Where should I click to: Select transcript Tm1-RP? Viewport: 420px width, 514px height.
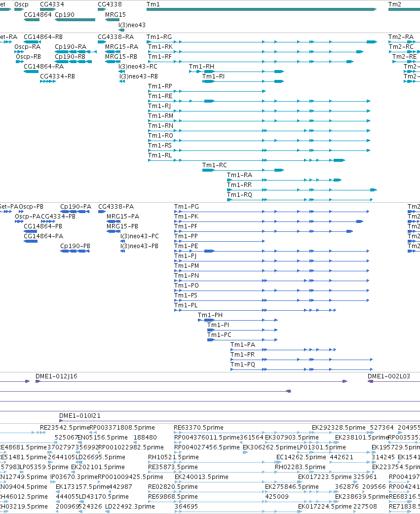[207, 91]
